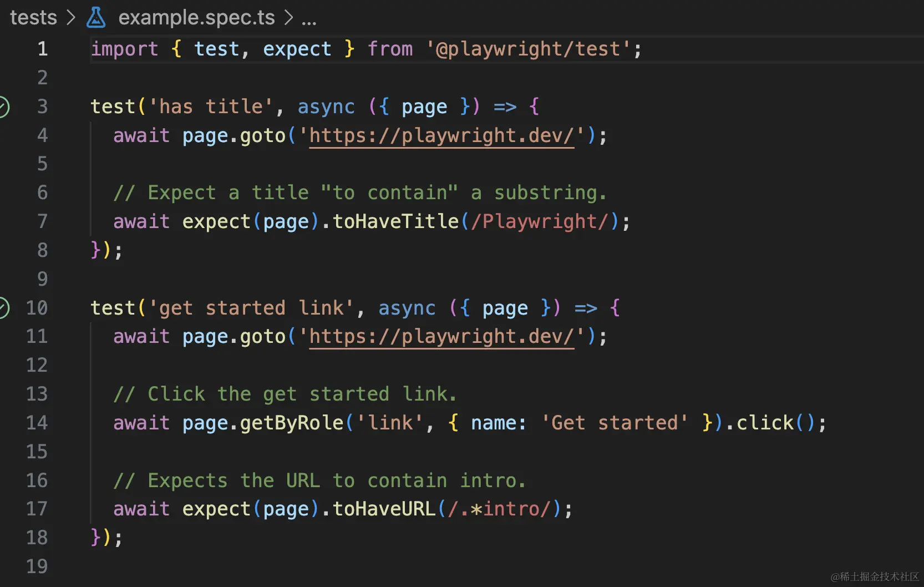Viewport: 924px width, 587px height.
Task: Click the /Playwright/ regex literal
Action: (x=540, y=222)
